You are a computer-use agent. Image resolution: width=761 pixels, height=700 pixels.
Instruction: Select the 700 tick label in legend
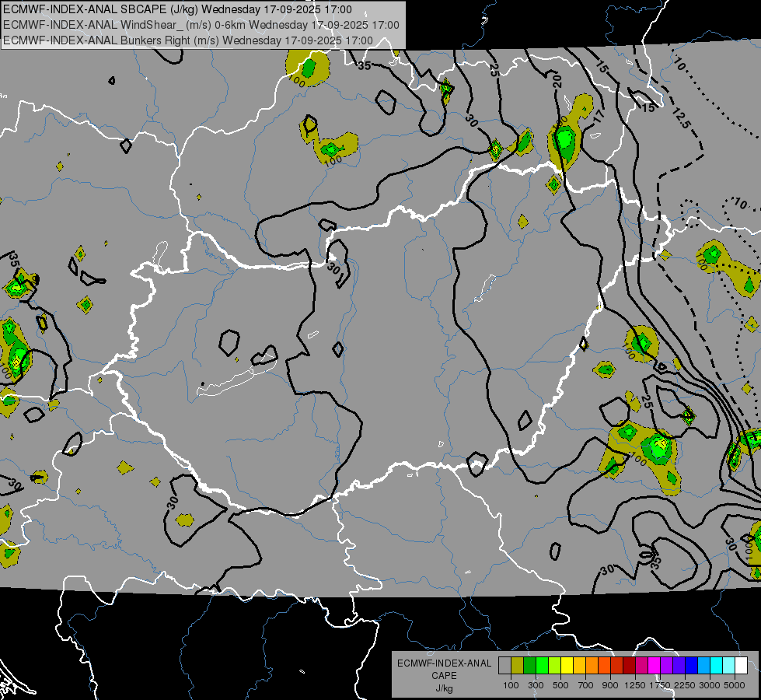(x=585, y=685)
